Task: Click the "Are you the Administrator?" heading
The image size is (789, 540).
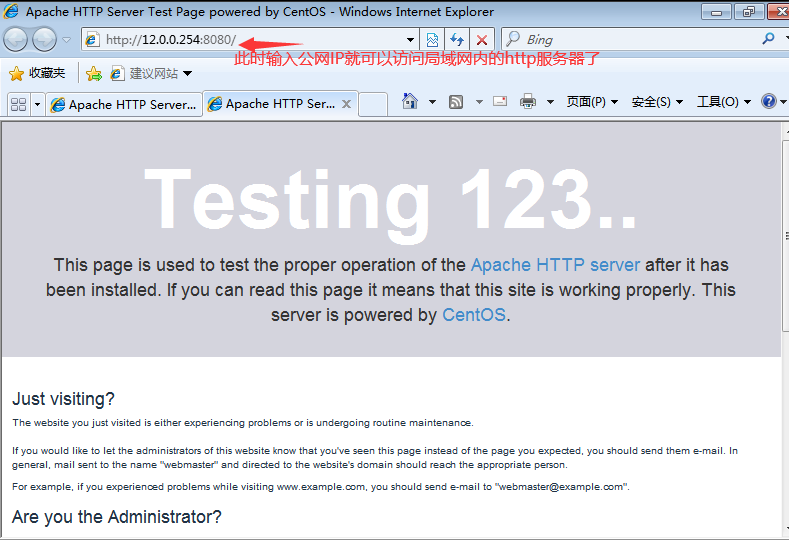Action: [x=117, y=517]
